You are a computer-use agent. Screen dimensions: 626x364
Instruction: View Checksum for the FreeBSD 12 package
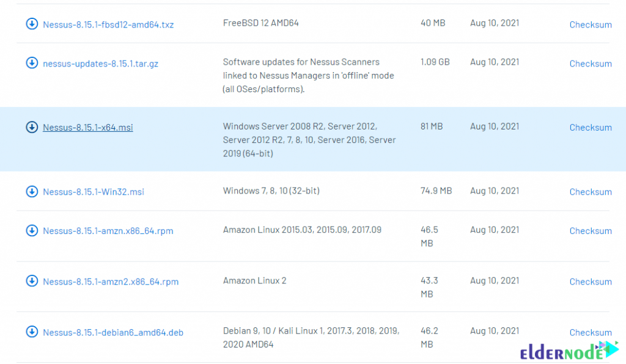coord(591,24)
